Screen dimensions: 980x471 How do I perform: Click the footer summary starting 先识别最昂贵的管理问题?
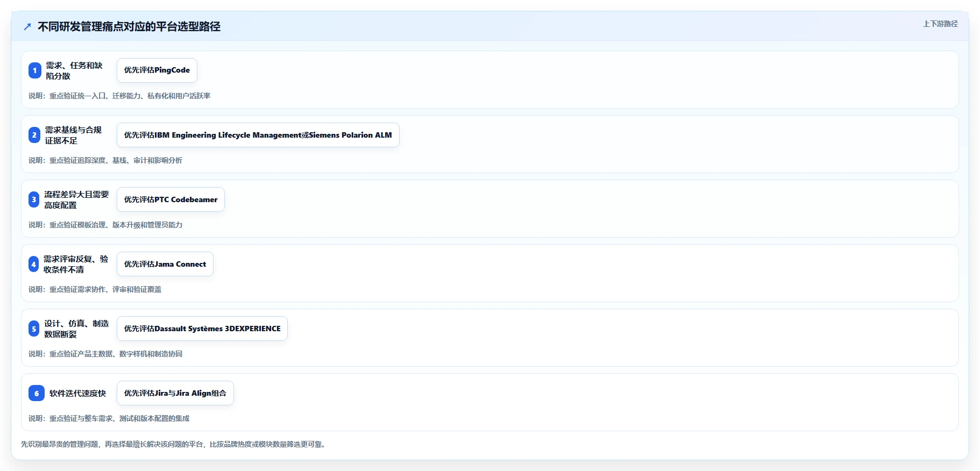(174, 444)
